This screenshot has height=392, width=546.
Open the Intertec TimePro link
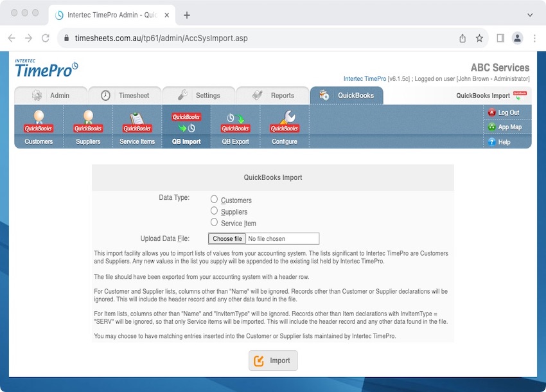tap(365, 79)
